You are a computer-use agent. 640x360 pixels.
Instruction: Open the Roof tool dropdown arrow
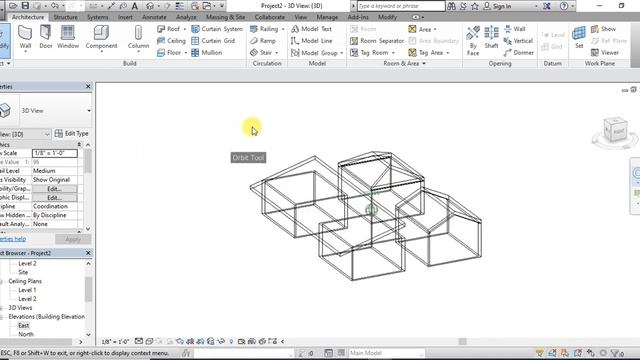[184, 29]
